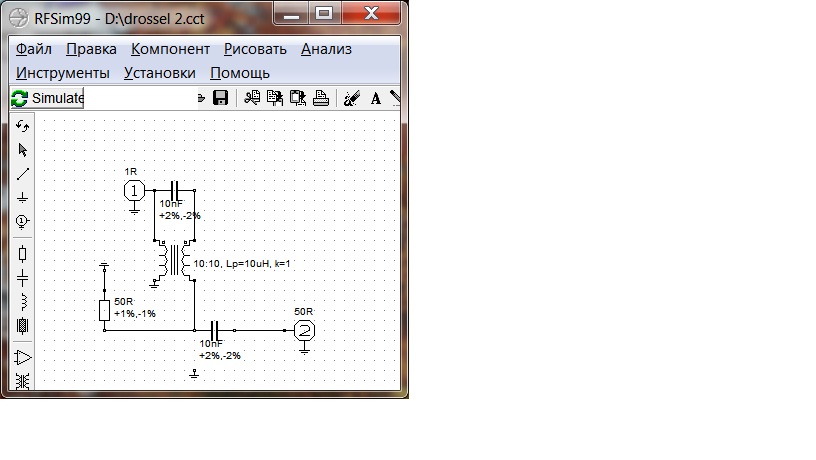Viewport: 816px width, 460px height.
Task: Click the RFSim99 title bar app icon
Action: 19,18
